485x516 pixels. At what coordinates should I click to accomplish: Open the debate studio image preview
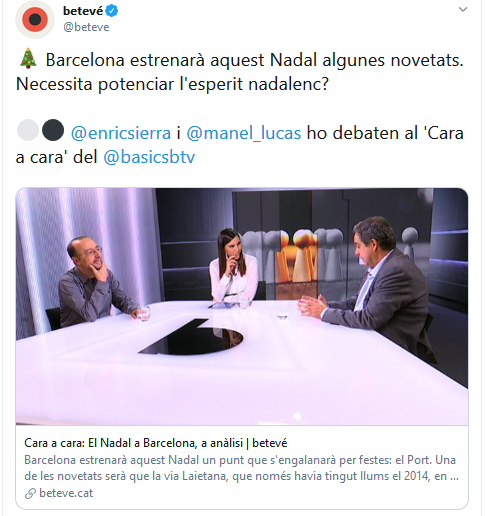tap(242, 306)
